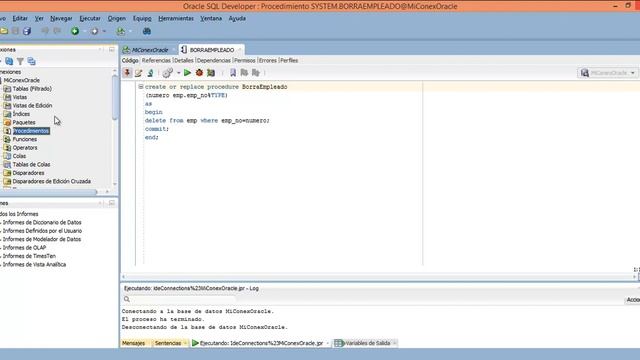Viewport: 640px width, 360px height.
Task: Open the Editar menu
Action: pyautogui.click(x=20, y=18)
